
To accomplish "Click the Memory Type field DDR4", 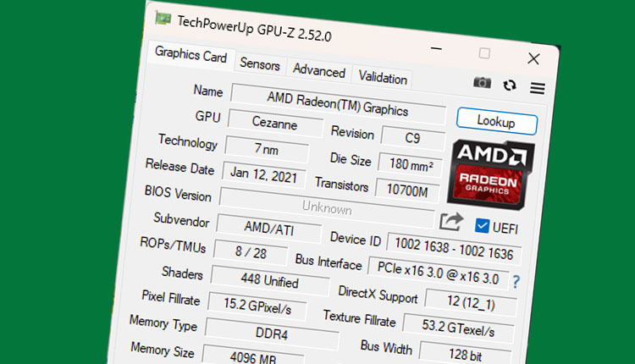I will tap(271, 334).
